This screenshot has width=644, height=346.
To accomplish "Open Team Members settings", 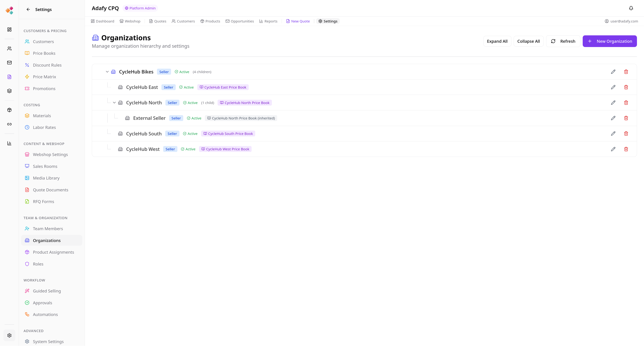I will pyautogui.click(x=52, y=229).
